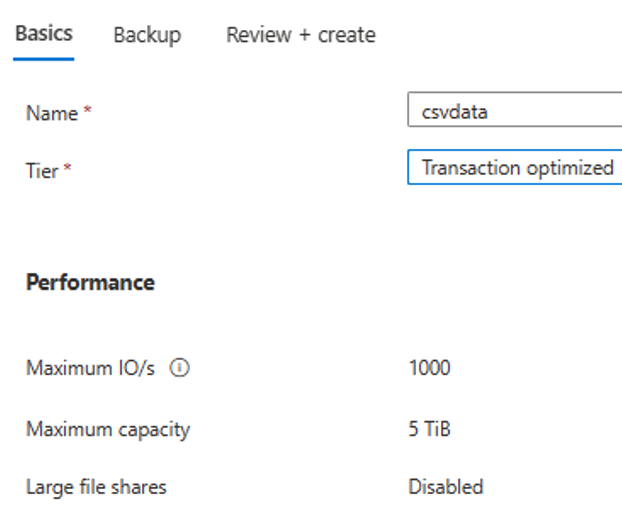Screen dimensions: 622x513
Task: Focus the Name field containing csvdata
Action: point(515,111)
